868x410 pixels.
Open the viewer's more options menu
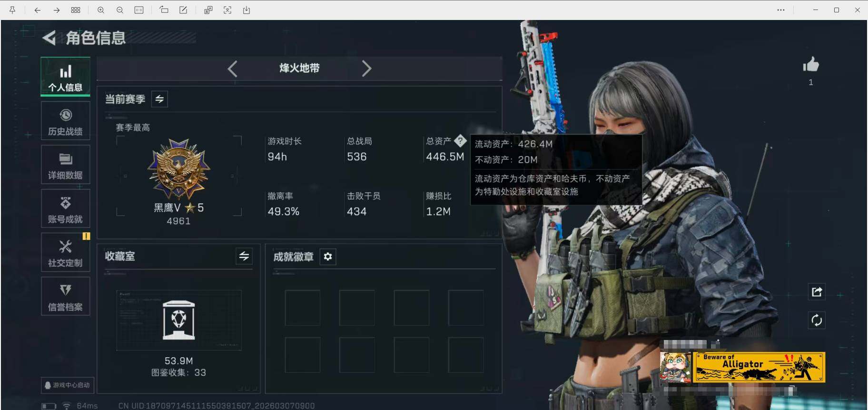coord(781,10)
